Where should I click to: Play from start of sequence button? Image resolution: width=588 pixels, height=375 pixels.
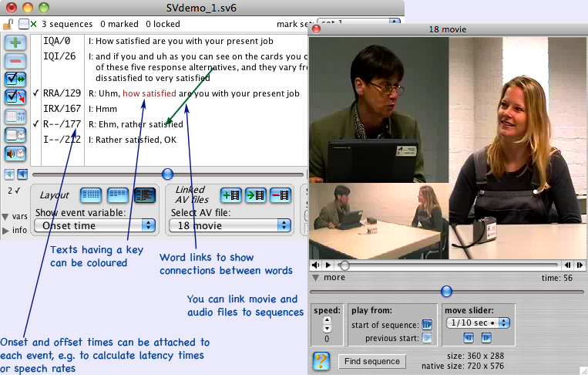[x=427, y=325]
